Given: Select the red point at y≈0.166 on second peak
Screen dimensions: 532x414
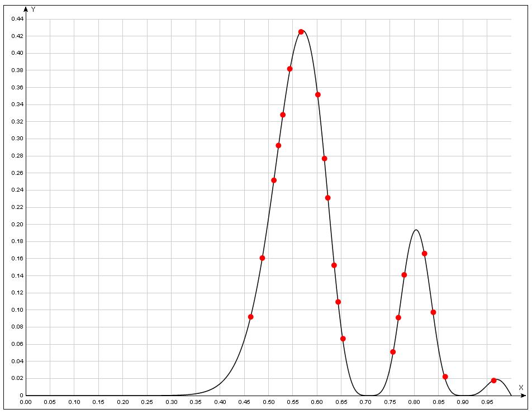Looking at the screenshot, I should 425,254.
